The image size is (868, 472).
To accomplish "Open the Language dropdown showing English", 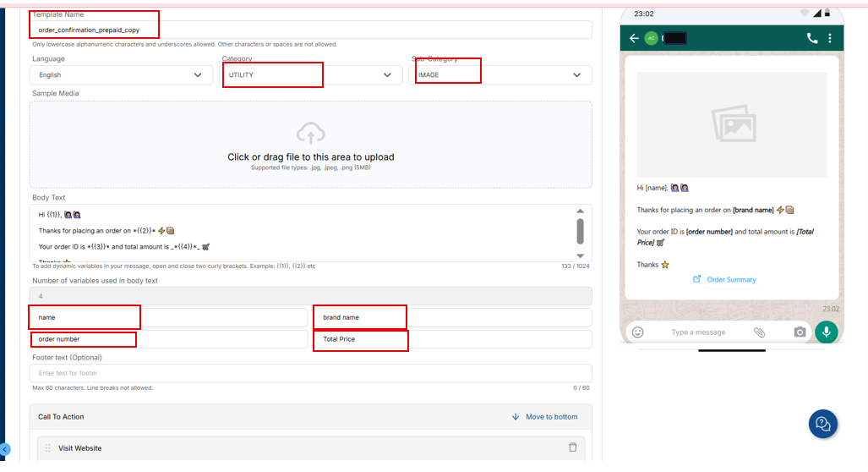I will tap(121, 74).
